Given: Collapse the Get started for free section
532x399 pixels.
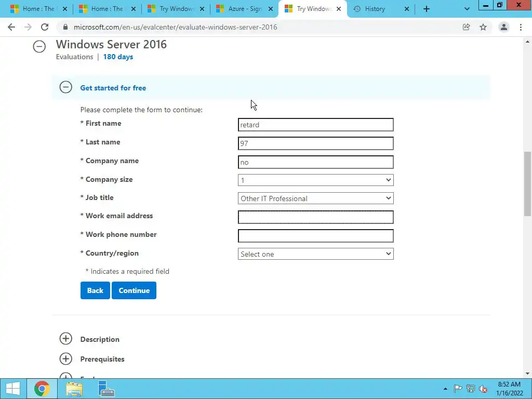Looking at the screenshot, I should [x=66, y=87].
